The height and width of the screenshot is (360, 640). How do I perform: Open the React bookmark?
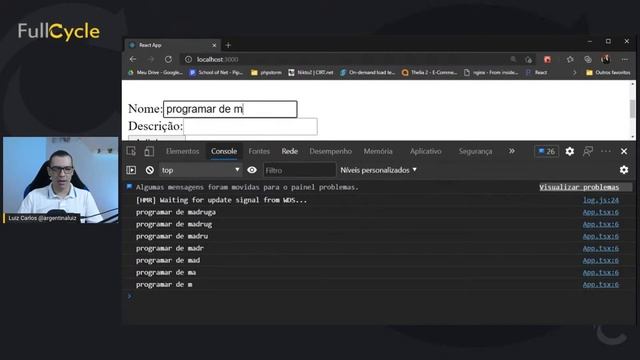point(536,72)
